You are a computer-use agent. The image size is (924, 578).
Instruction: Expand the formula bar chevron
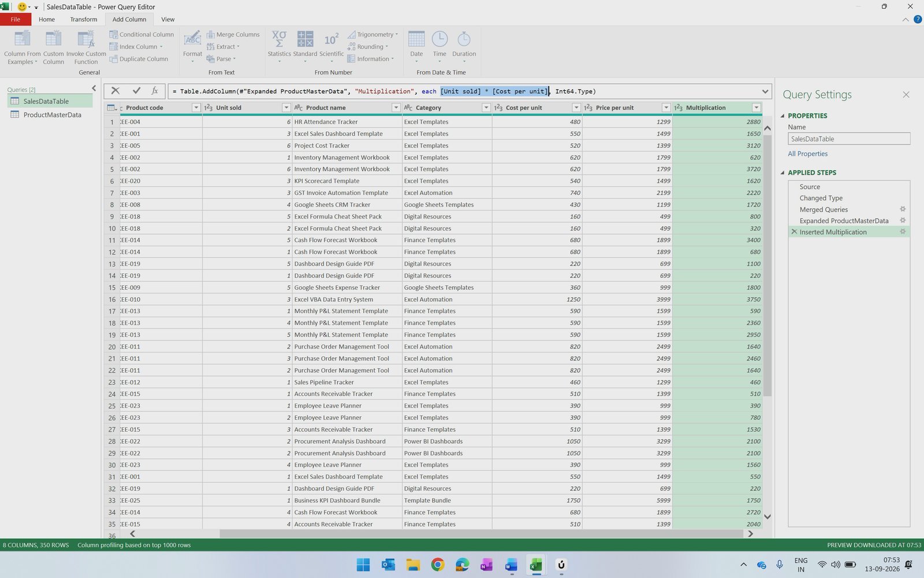(x=765, y=91)
